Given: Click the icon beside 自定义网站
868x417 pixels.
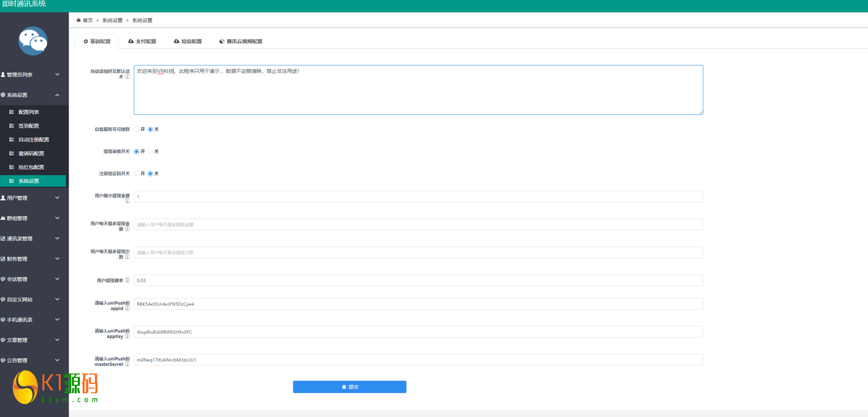Looking at the screenshot, I should point(3,299).
